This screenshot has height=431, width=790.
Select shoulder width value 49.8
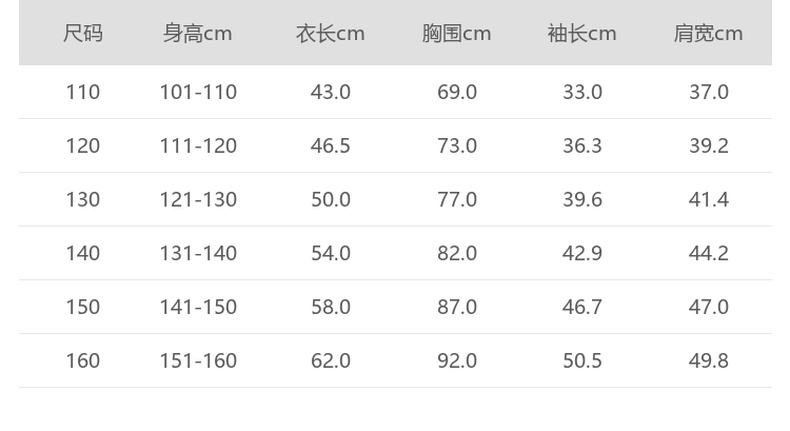tap(708, 361)
